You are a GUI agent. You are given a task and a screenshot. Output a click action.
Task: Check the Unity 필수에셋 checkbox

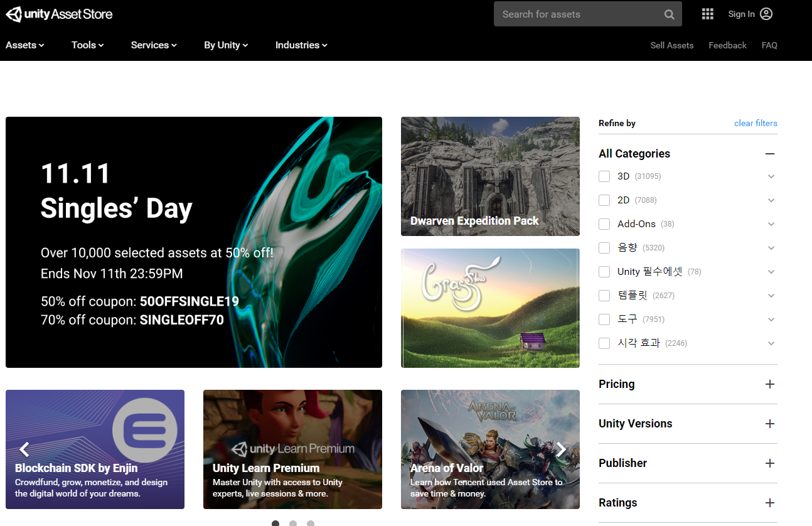click(x=604, y=272)
